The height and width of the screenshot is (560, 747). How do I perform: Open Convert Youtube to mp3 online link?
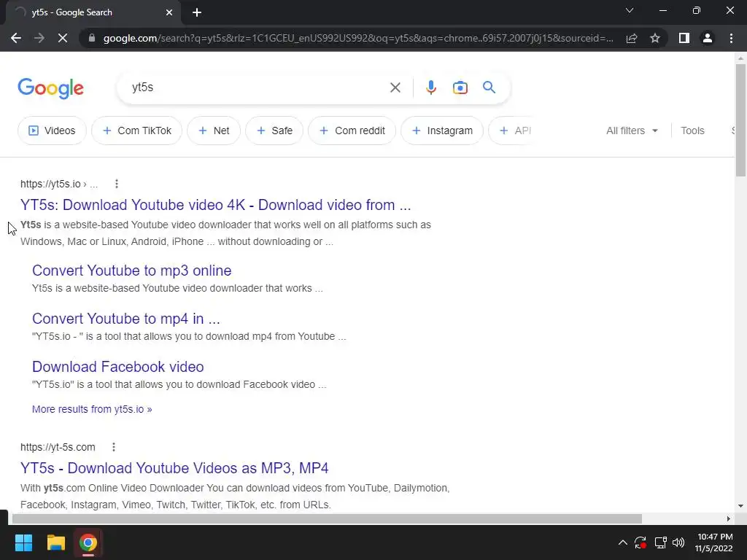tap(131, 271)
